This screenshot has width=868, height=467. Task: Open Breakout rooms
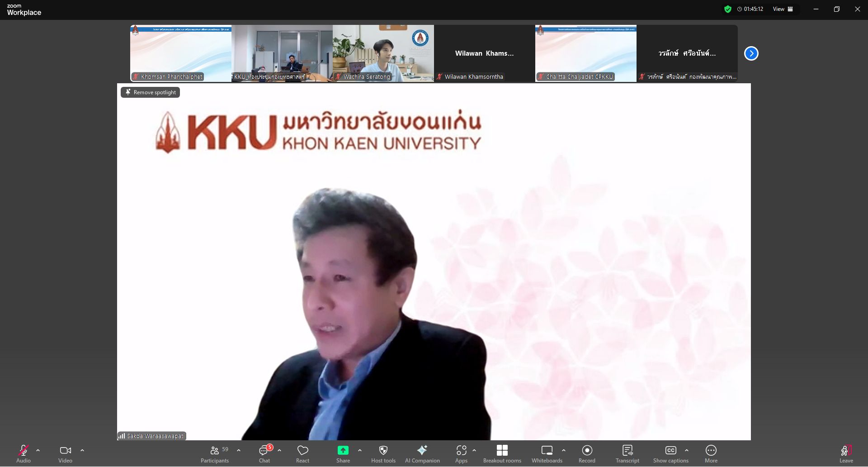[502, 454]
